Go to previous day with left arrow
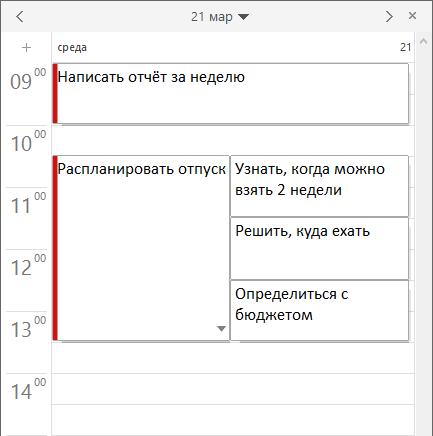Screen dimensions: 433x436 pyautogui.click(x=20, y=16)
